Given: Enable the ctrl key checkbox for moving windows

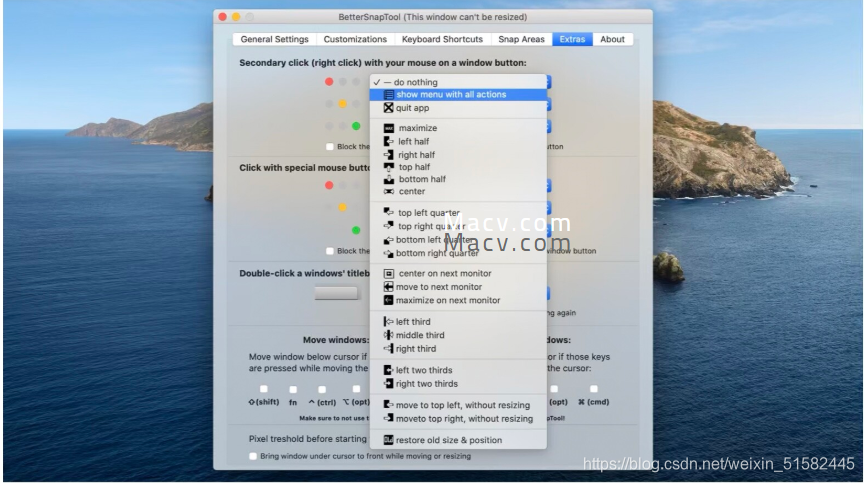Looking at the screenshot, I should pos(322,389).
